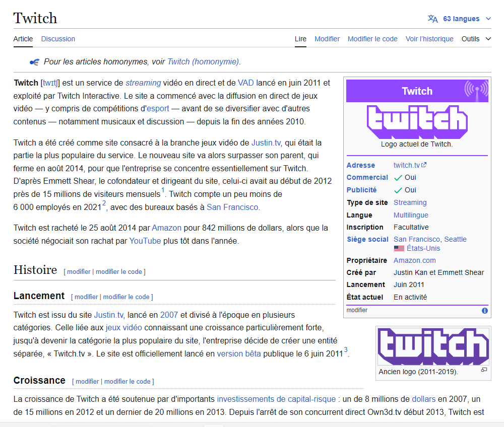Click modifier le code next to Lancement

(x=126, y=297)
